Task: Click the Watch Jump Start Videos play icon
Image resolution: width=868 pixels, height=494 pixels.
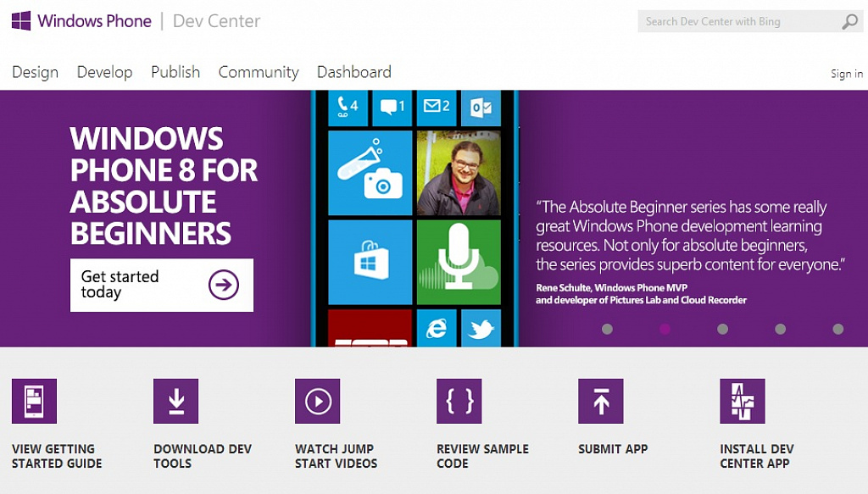Action: pos(318,401)
